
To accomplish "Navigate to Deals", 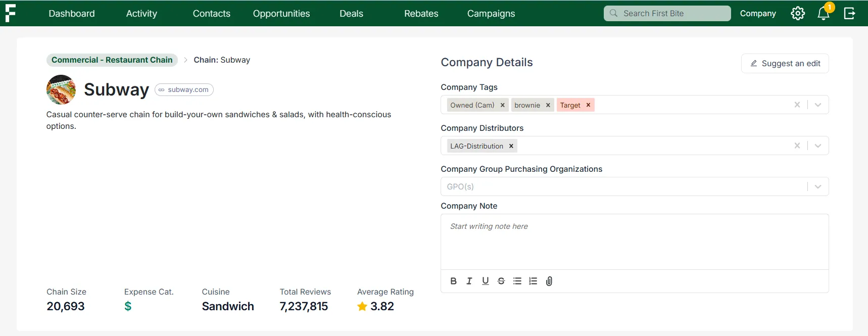I will pos(352,14).
